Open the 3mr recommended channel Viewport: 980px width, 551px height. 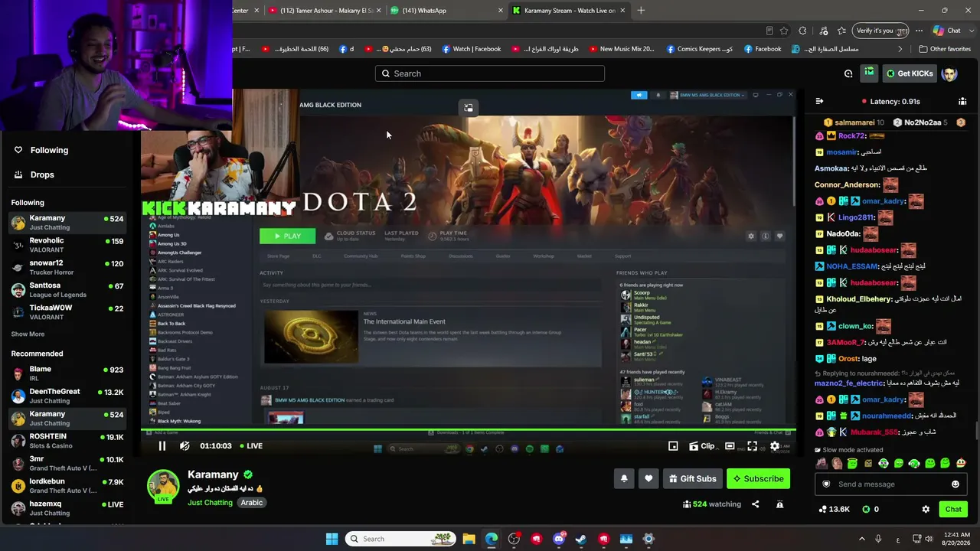pyautogui.click(x=67, y=463)
